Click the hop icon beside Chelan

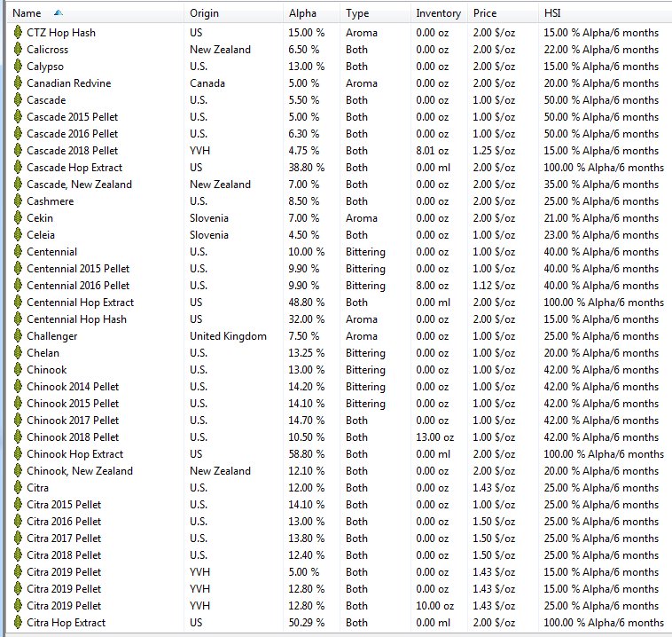(18, 353)
